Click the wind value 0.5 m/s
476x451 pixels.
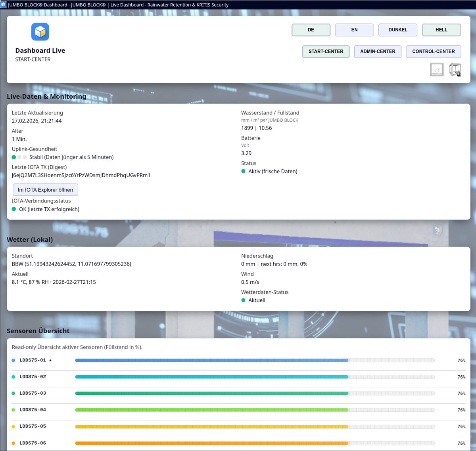(x=250, y=282)
